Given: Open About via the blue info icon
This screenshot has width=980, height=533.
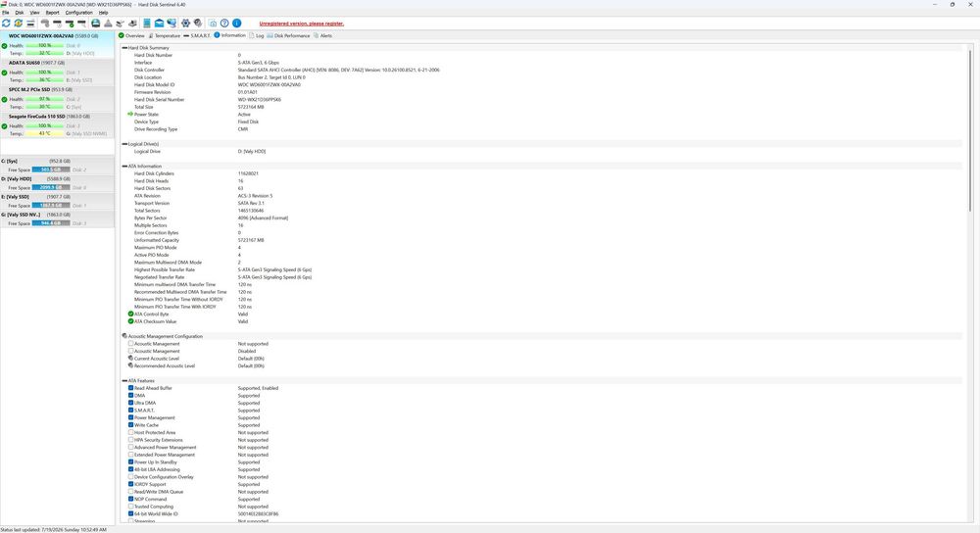Looking at the screenshot, I should tap(237, 24).
